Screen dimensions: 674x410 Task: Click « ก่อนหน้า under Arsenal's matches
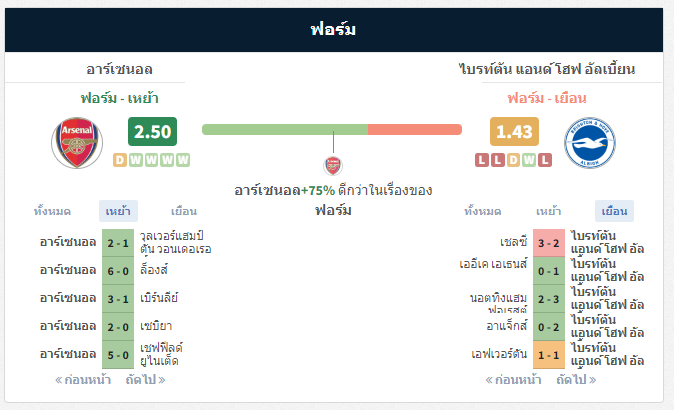tap(83, 380)
